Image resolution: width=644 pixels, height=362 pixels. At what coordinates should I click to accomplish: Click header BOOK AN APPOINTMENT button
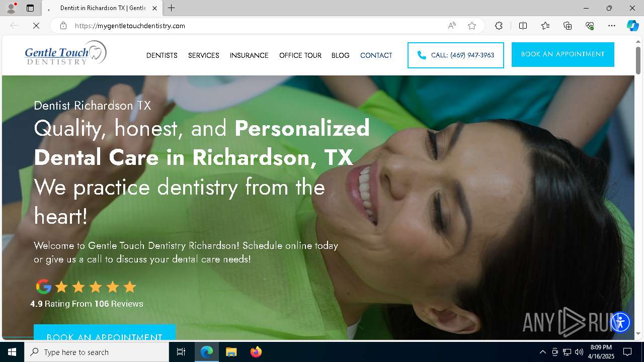pyautogui.click(x=563, y=54)
